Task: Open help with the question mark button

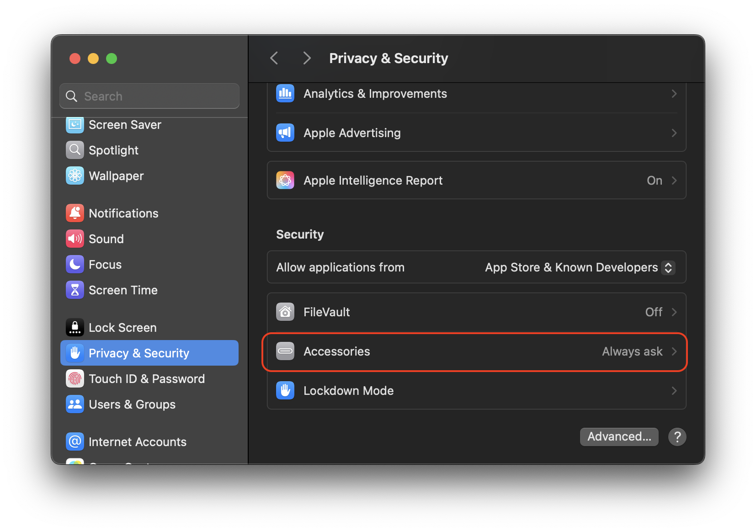Action: pyautogui.click(x=677, y=437)
